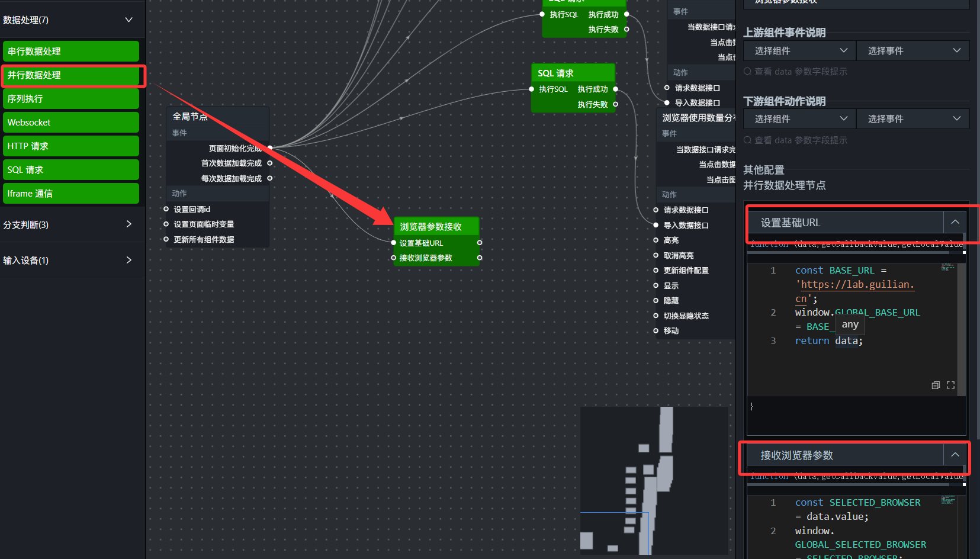Click the 更新所有组件数据 input port
980x559 pixels.
[166, 239]
